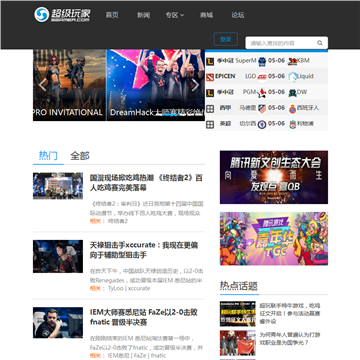Open article 国漫现场掀吃鸡热潮 终结者2
The width and height of the screenshot is (360, 360).
click(x=146, y=183)
